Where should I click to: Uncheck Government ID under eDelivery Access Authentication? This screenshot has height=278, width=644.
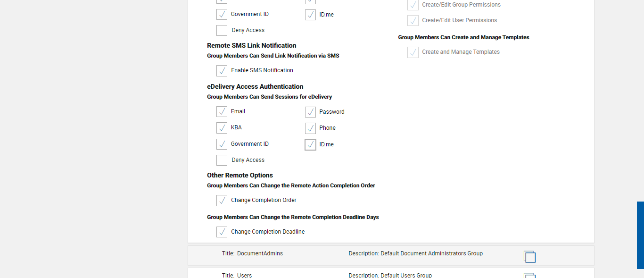pos(222,144)
